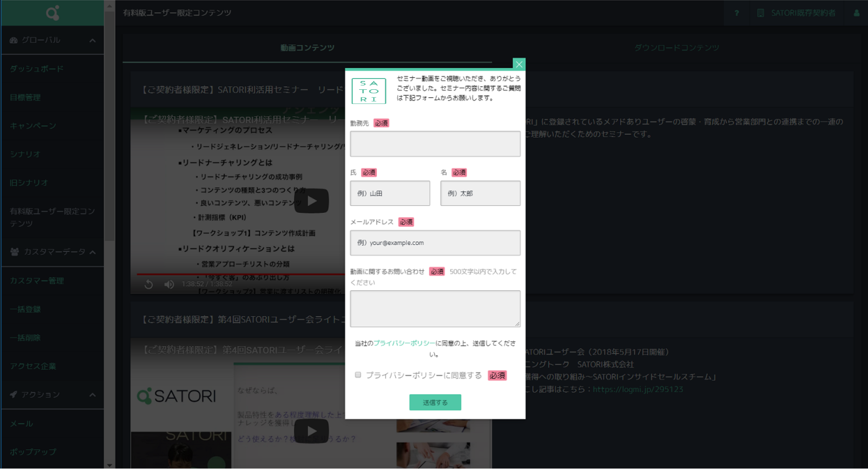
Task: Click the sidebar scrollbar up arrow
Action: (110, 6)
